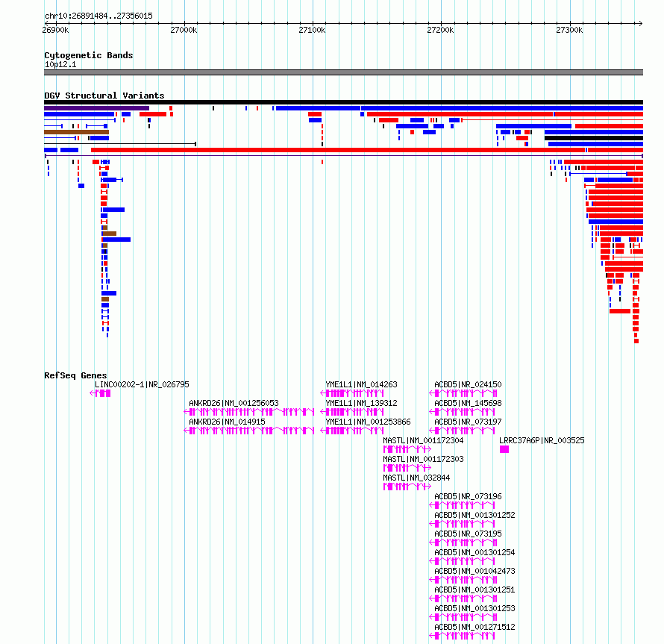
Task: Open the RefSeq Genes track title
Action: point(75,375)
